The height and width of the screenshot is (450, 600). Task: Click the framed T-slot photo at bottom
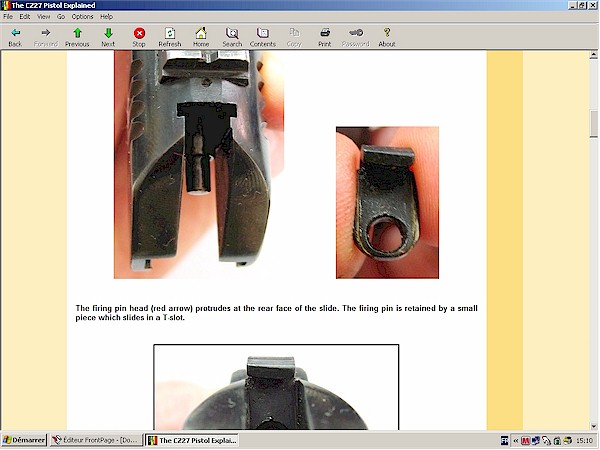[x=276, y=387]
